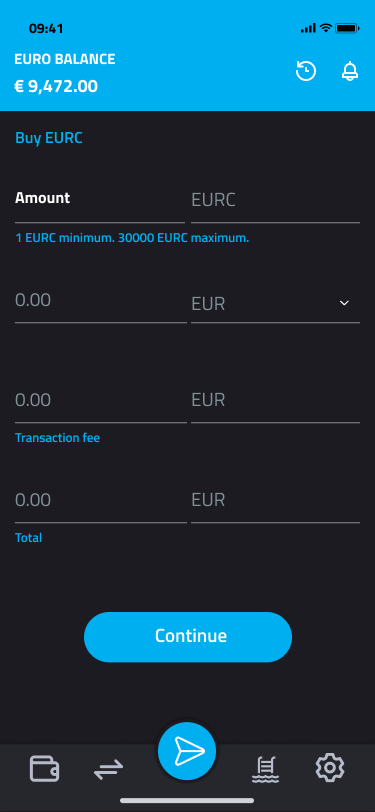Open the wallet tab icon
Screen dimensions: 375x812
point(44,768)
